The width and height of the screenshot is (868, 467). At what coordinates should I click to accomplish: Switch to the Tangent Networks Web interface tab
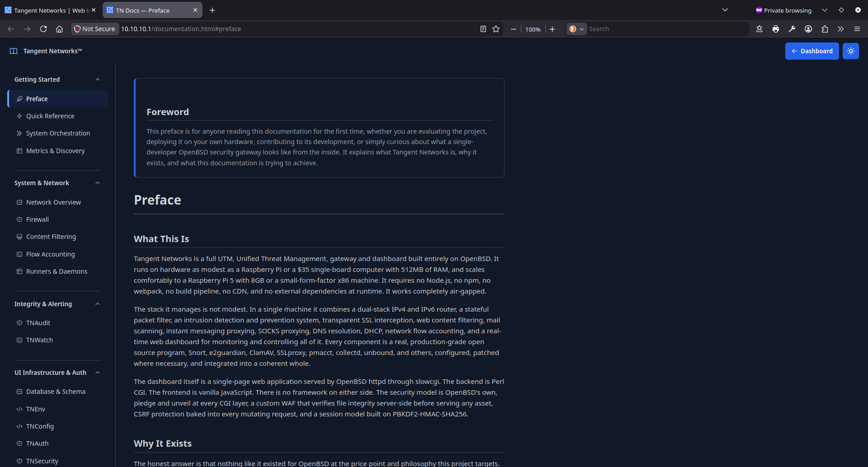click(45, 10)
